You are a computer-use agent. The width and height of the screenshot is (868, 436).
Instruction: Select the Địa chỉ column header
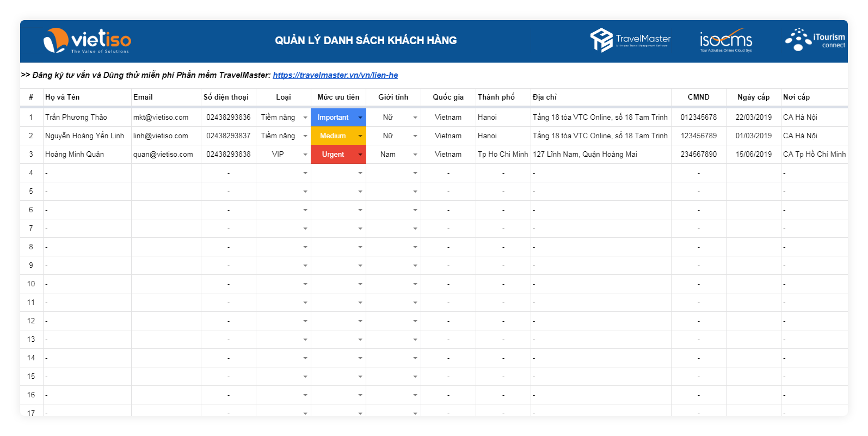pyautogui.click(x=601, y=97)
